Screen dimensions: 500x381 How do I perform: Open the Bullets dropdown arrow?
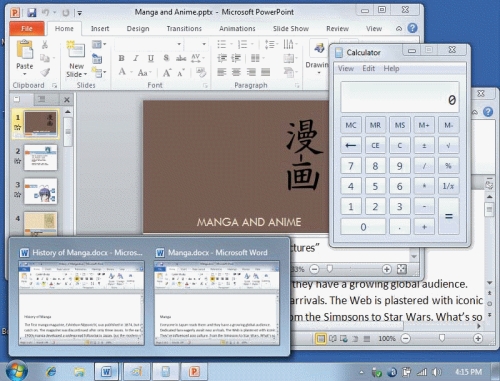tap(231, 44)
